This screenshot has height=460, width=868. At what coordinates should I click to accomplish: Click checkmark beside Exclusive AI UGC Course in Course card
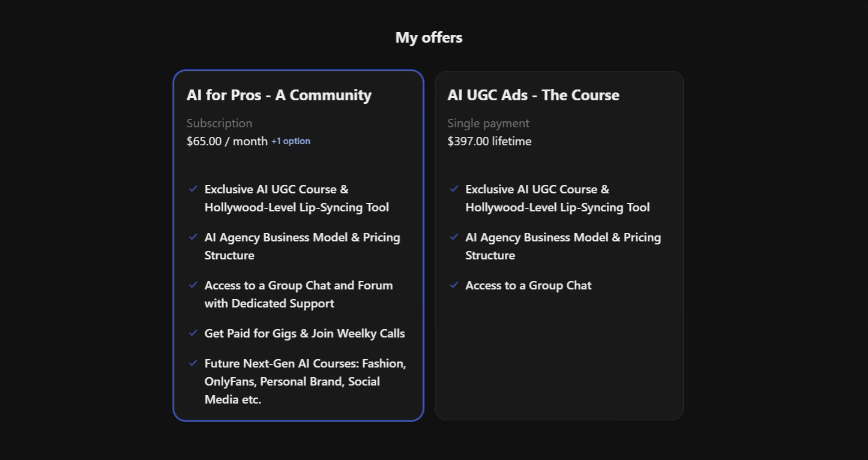454,189
